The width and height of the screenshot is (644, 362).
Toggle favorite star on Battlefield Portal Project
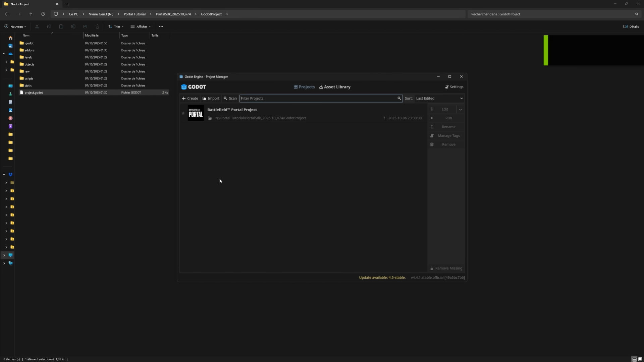183,113
